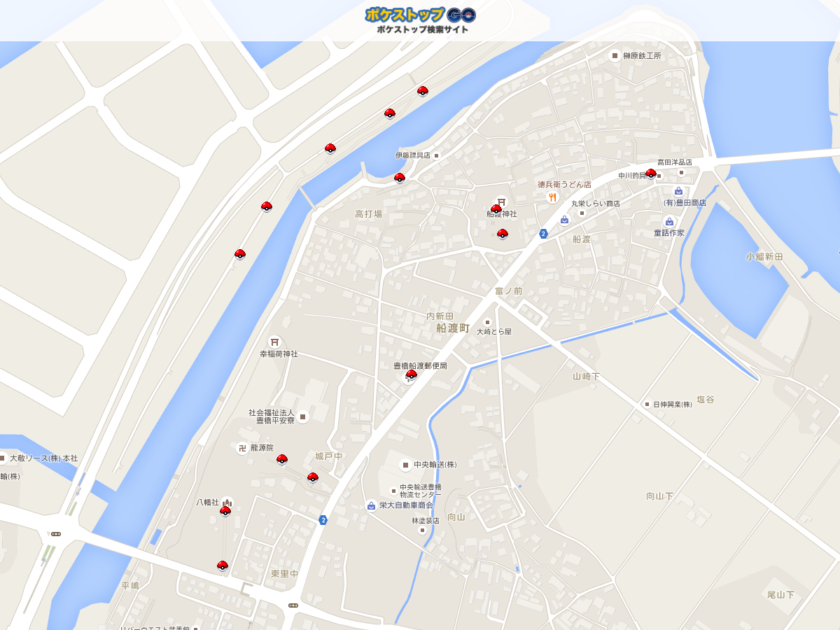
Task: Click the 富ノ前 area label
Action: tap(509, 291)
